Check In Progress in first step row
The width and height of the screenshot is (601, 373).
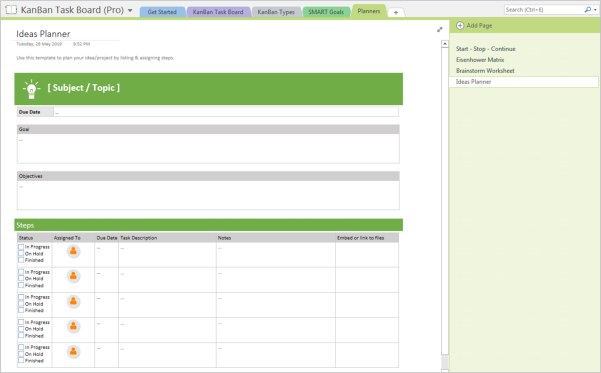point(21,247)
